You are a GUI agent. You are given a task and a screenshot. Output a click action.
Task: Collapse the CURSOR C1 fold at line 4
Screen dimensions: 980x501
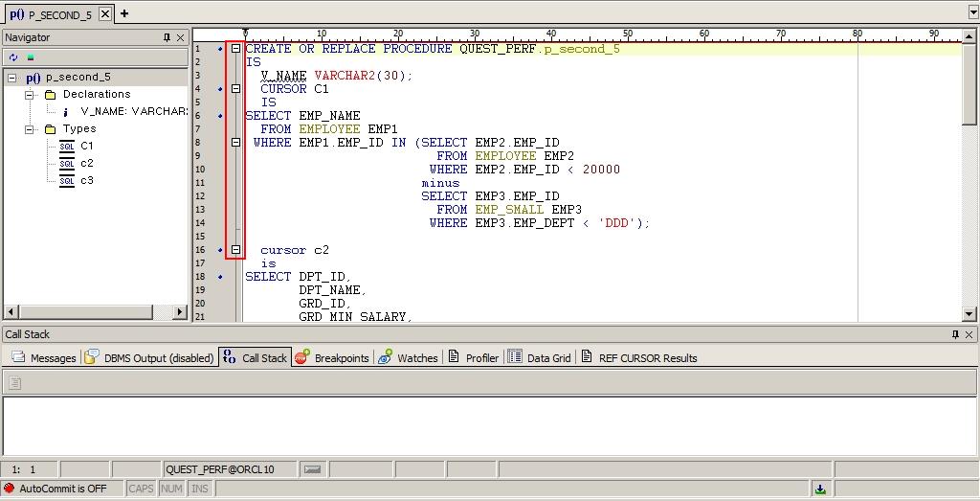235,89
